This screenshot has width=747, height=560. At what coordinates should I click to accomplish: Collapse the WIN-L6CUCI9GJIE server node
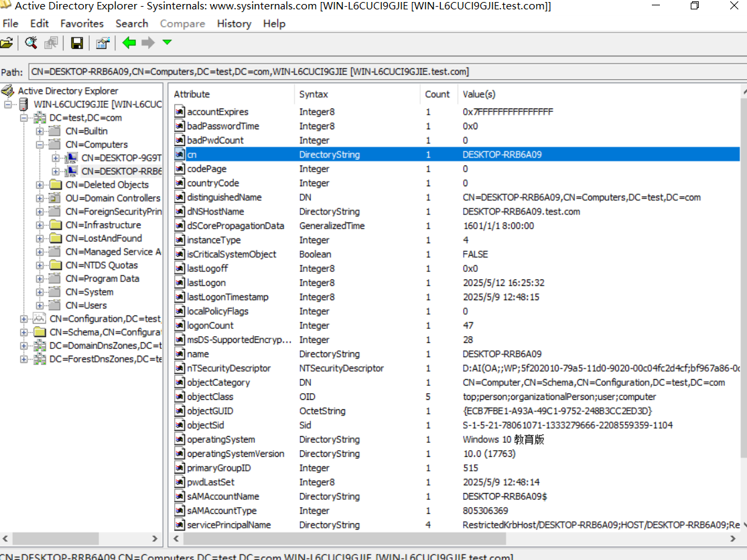8,104
